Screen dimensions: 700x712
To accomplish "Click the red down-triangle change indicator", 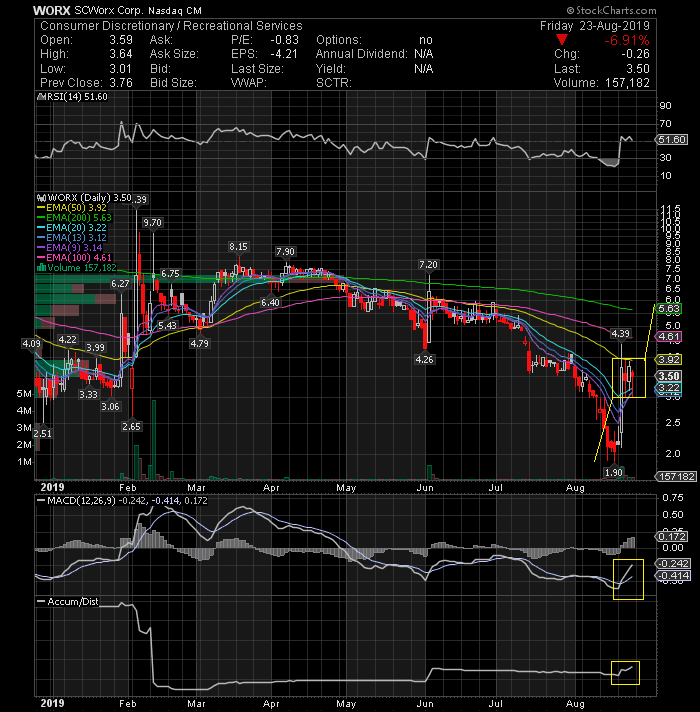I will [x=562, y=40].
